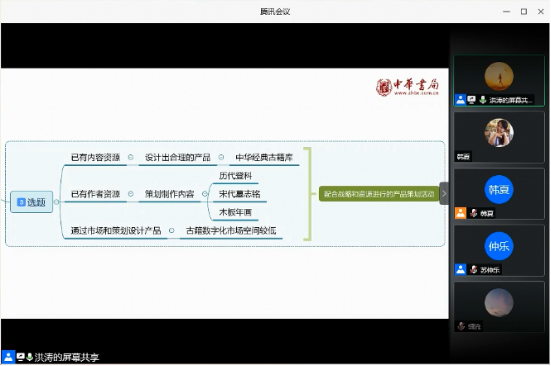551x366 pixels.
Task: Click the green microphone icon in top participant tile
Action: pyautogui.click(x=483, y=100)
